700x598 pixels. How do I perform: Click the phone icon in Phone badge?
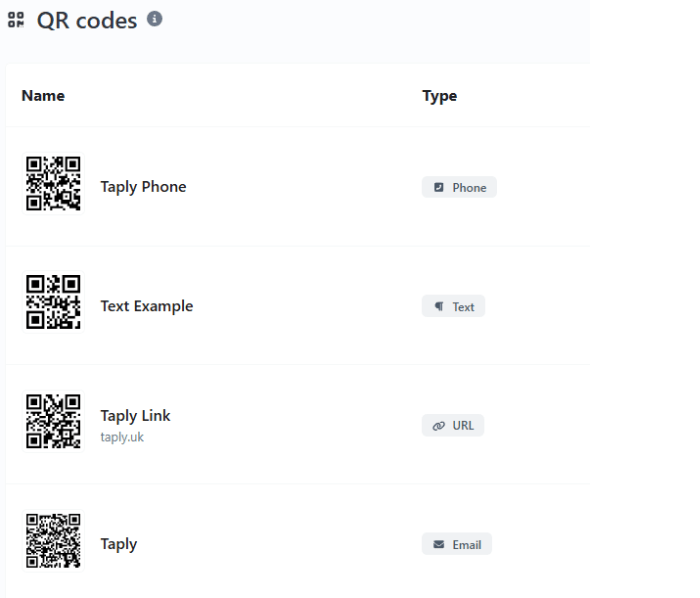pyautogui.click(x=438, y=187)
